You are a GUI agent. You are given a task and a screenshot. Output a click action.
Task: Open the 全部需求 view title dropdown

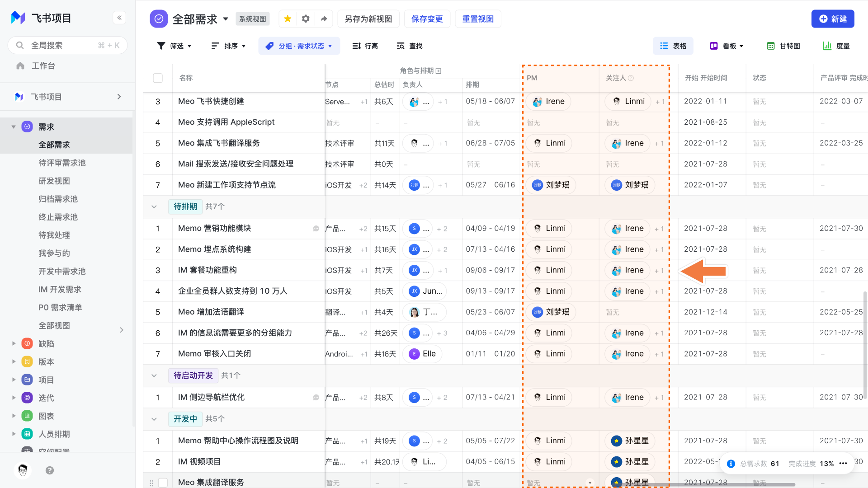click(226, 19)
